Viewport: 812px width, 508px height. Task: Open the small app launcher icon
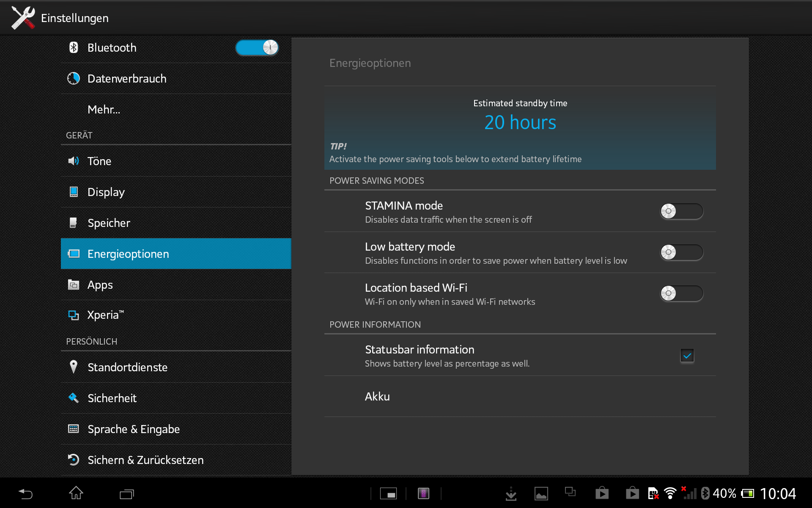click(x=388, y=494)
